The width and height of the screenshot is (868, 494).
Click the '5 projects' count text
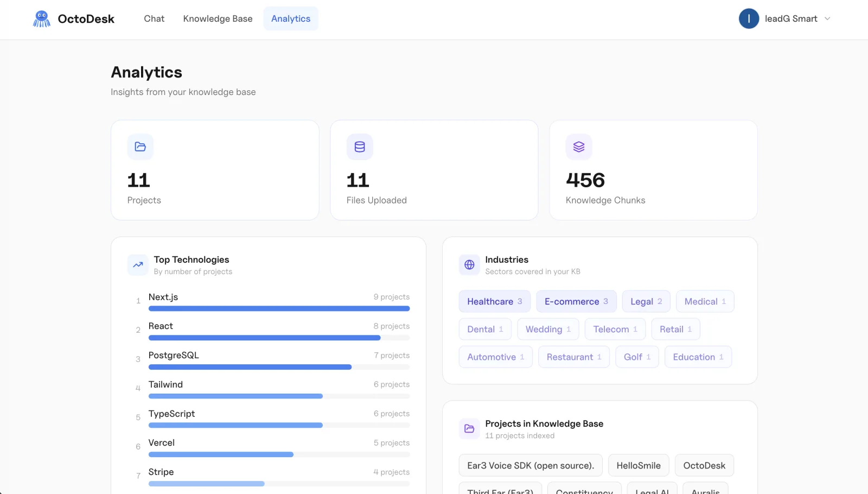(x=392, y=443)
